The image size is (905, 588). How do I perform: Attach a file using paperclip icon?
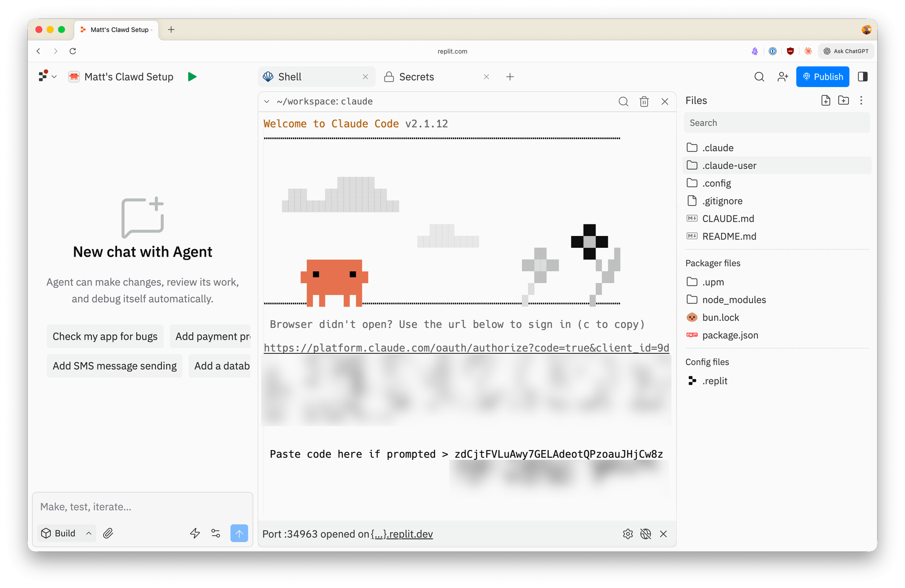point(108,533)
